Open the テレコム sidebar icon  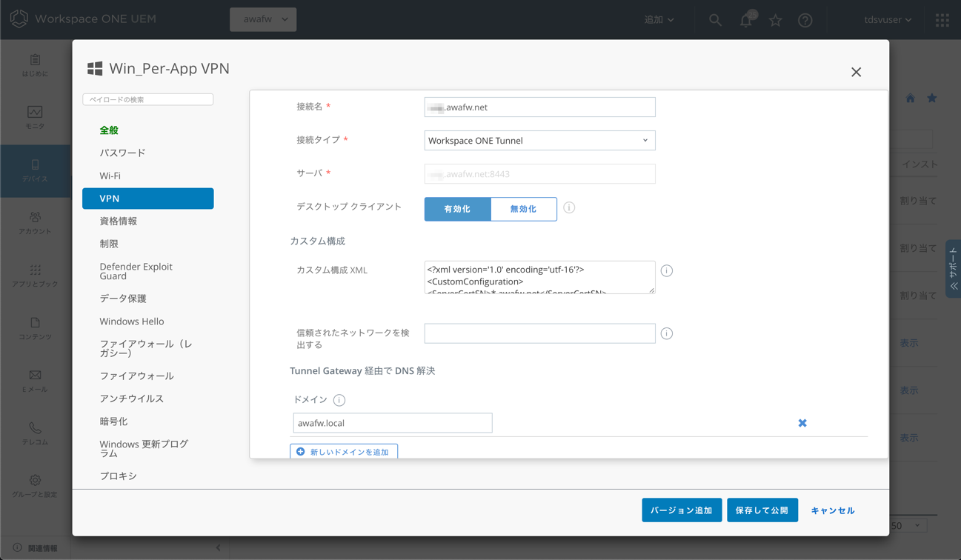35,427
